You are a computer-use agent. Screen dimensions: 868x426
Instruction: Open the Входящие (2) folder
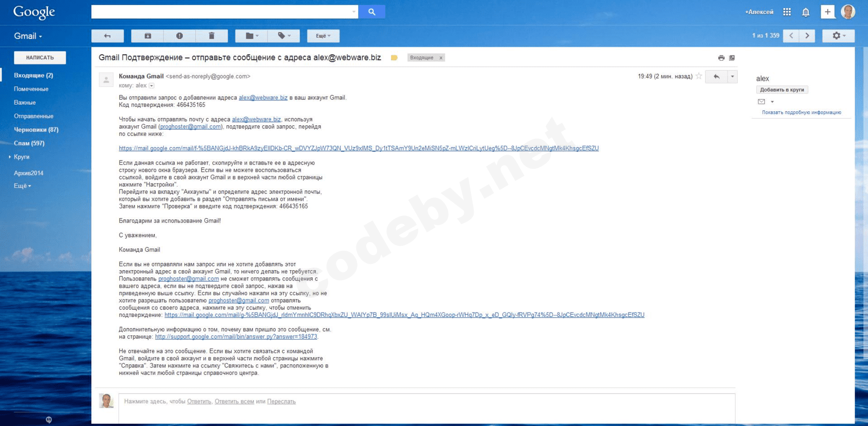[34, 75]
